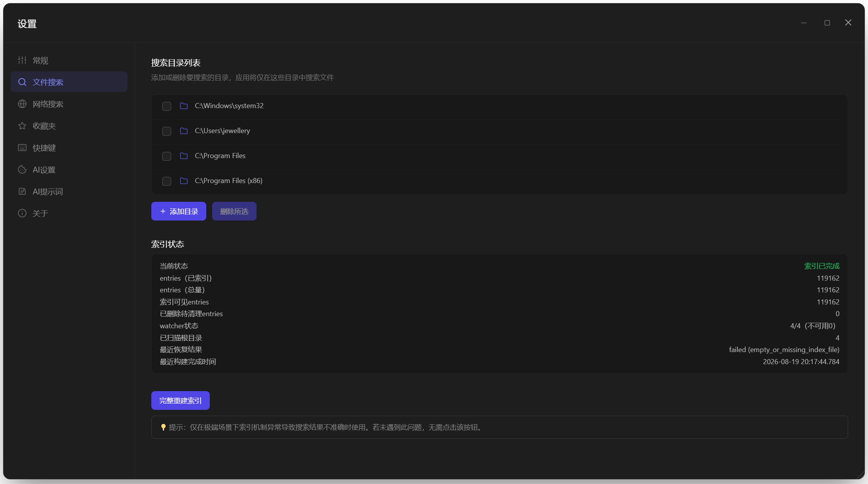Click folder icon for C:\Program Files row
868x484 pixels.
click(x=184, y=156)
